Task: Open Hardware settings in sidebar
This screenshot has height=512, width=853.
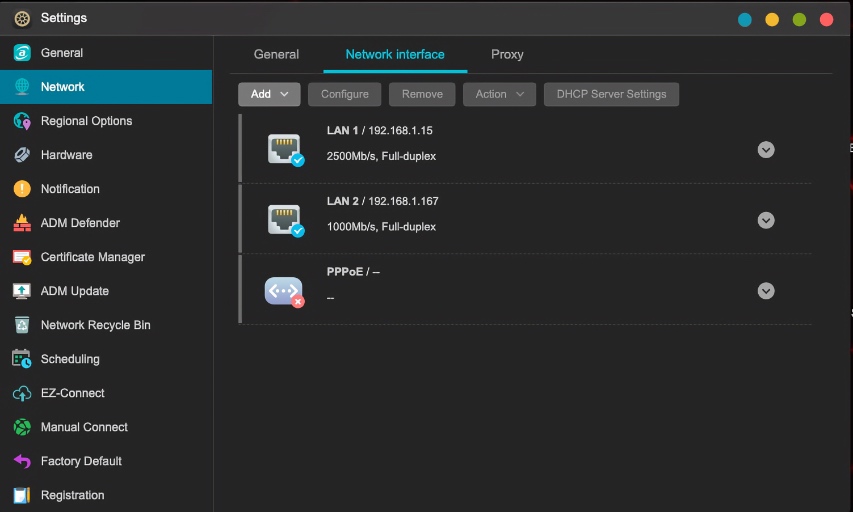Action: (106, 155)
